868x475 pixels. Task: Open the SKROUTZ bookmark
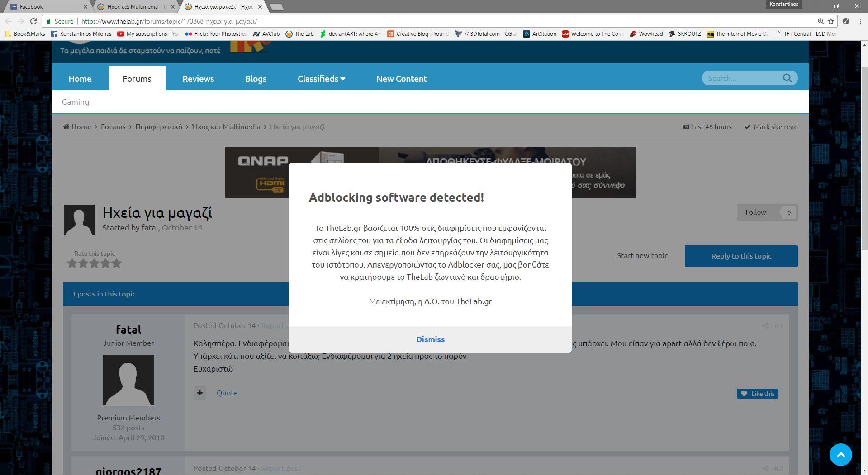click(x=684, y=34)
